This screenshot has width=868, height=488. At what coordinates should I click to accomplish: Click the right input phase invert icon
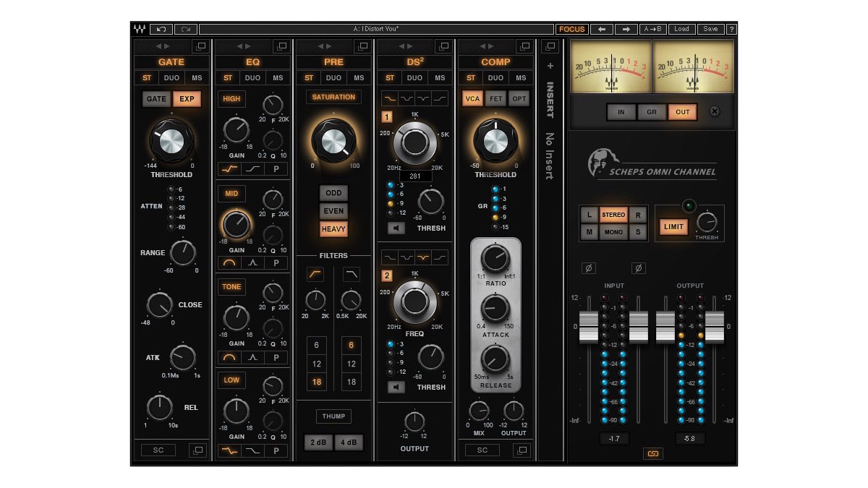click(638, 268)
